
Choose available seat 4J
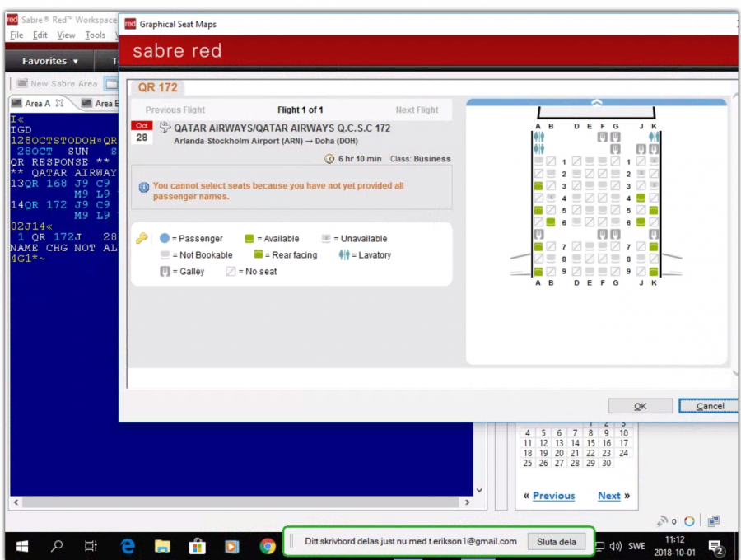pyautogui.click(x=641, y=198)
